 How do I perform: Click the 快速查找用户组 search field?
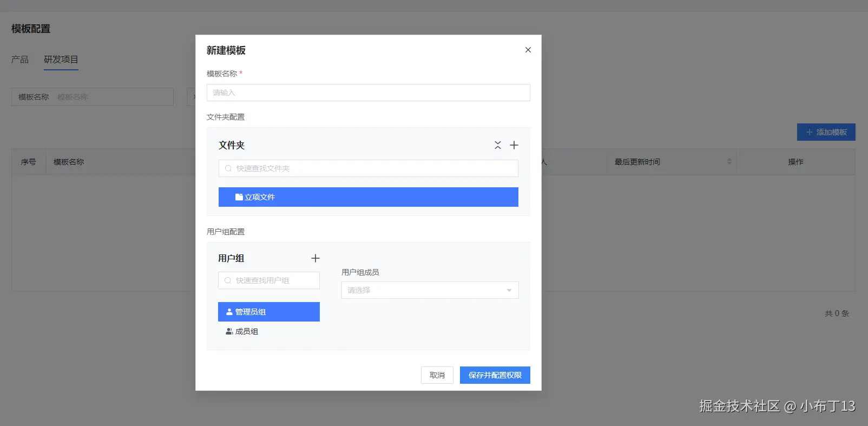[269, 280]
